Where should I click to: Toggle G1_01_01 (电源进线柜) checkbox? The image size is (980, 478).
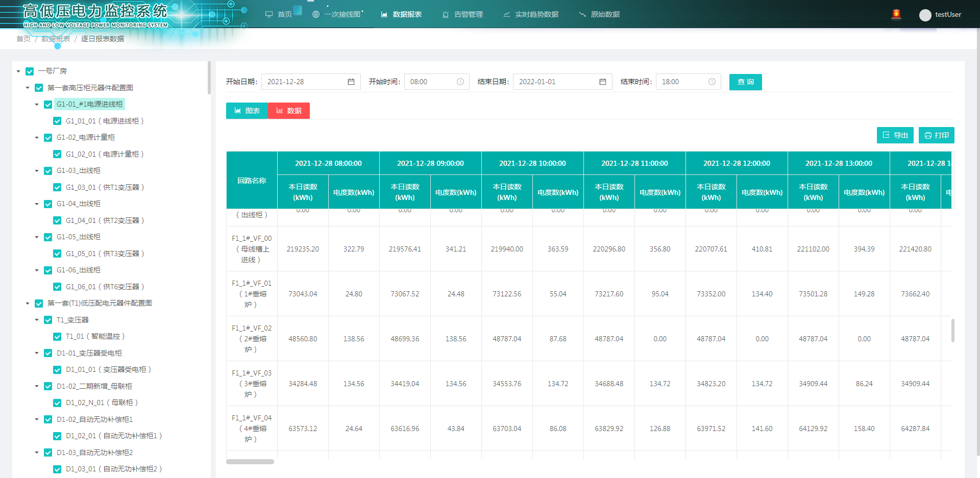[x=57, y=121]
